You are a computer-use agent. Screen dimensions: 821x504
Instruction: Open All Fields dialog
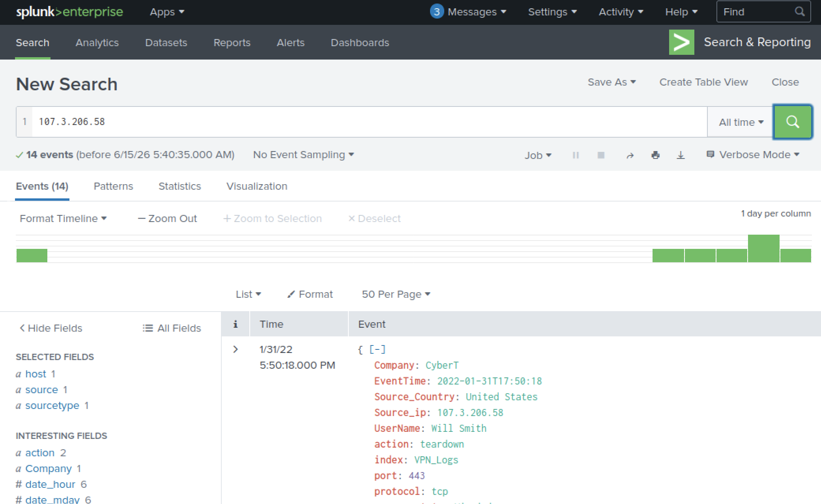click(x=172, y=328)
